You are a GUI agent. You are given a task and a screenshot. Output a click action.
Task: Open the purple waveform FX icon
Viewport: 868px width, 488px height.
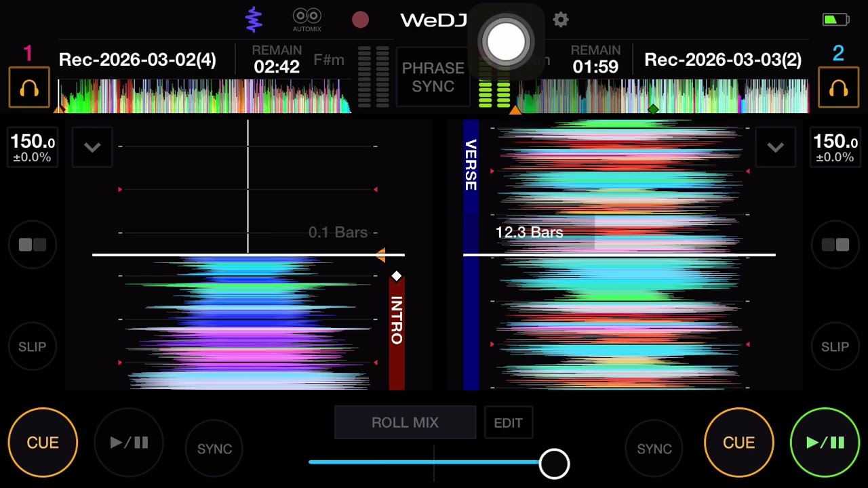pos(254,20)
